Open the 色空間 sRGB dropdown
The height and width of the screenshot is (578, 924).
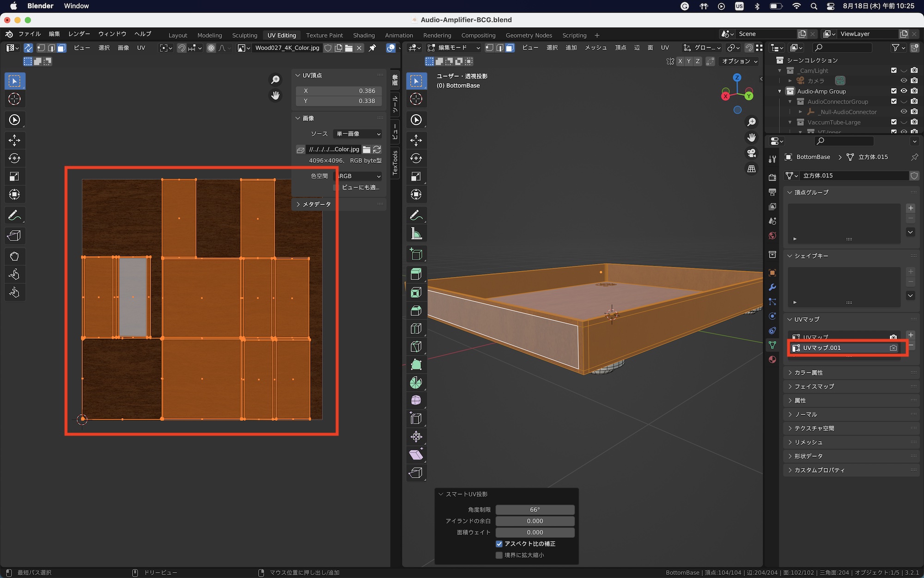pos(359,176)
